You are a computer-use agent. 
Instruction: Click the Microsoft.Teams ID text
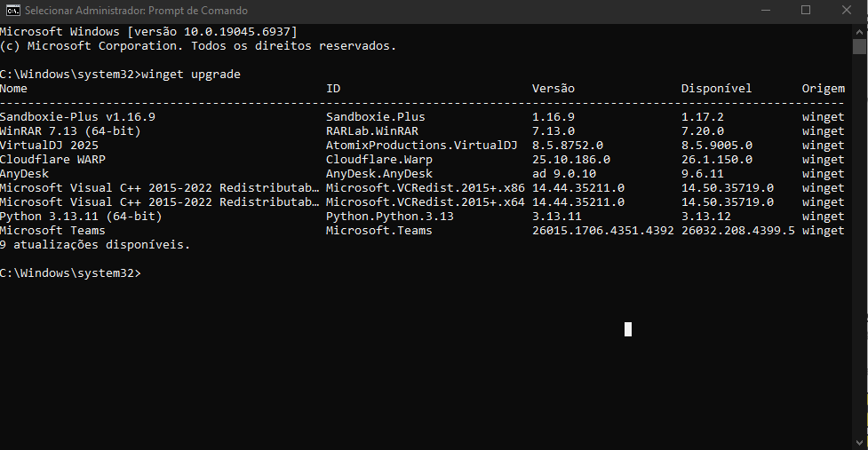click(x=379, y=231)
